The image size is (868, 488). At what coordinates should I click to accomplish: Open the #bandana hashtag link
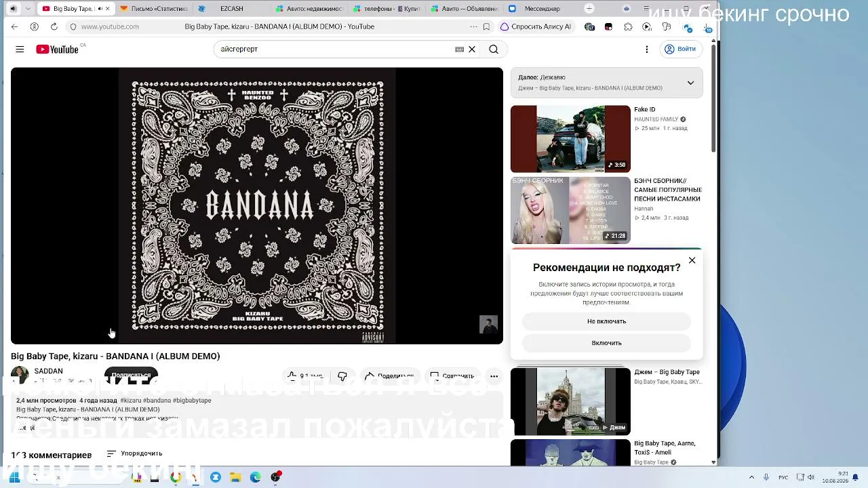pos(157,401)
